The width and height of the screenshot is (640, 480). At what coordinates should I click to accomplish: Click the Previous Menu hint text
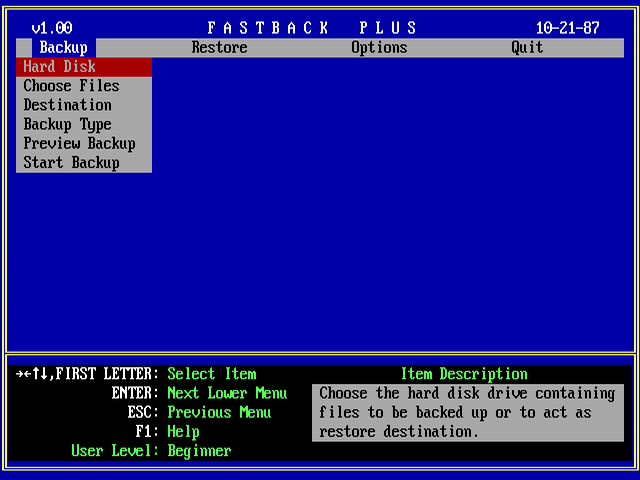pyautogui.click(x=219, y=412)
